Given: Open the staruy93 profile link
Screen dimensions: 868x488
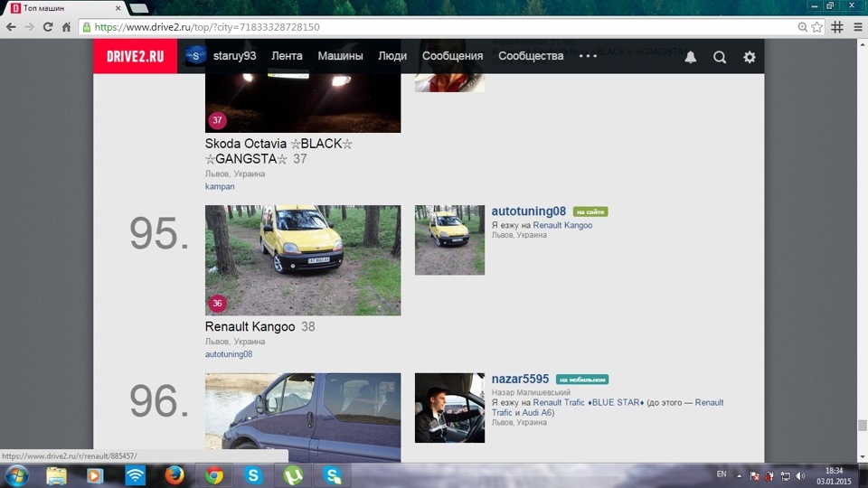Looking at the screenshot, I should (235, 56).
